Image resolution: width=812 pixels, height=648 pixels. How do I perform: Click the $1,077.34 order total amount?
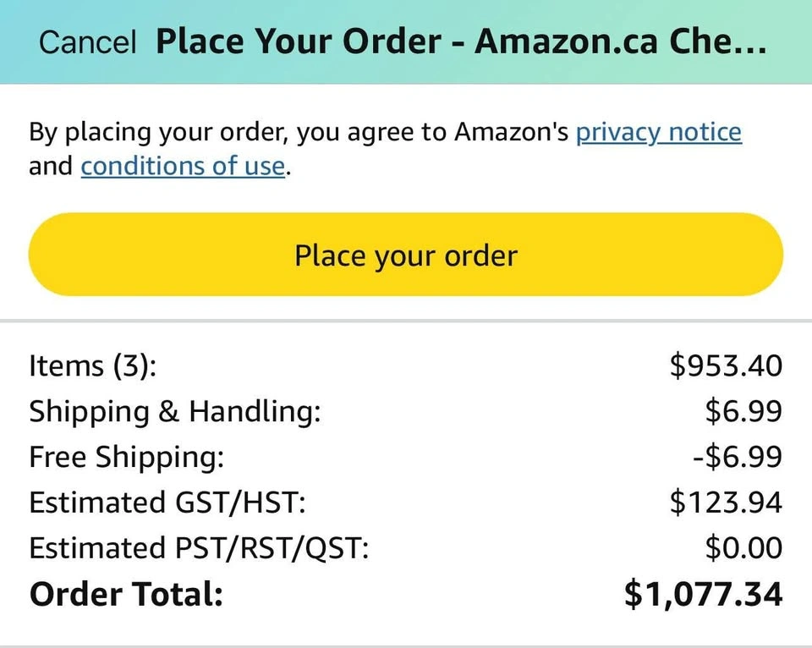pos(703,594)
